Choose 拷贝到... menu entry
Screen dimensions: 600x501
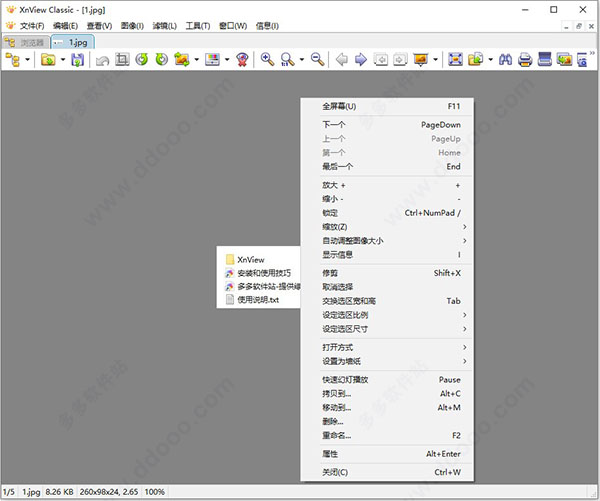(x=387, y=393)
